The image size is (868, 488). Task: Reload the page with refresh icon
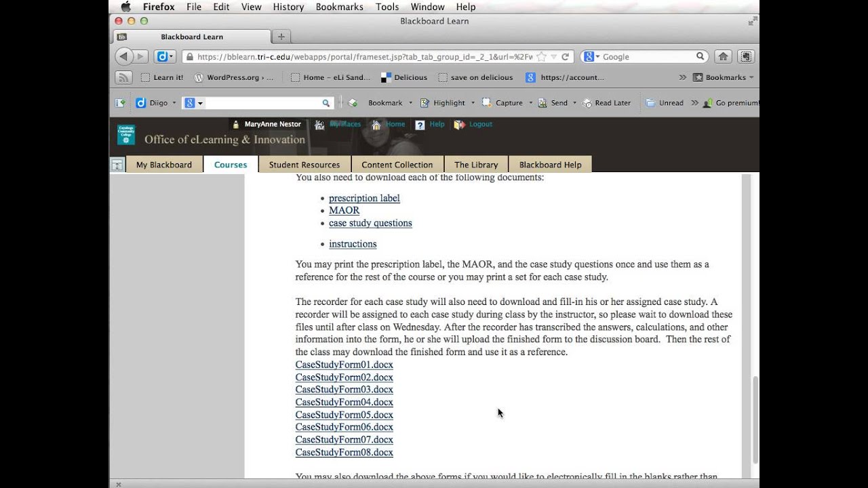[x=565, y=57]
